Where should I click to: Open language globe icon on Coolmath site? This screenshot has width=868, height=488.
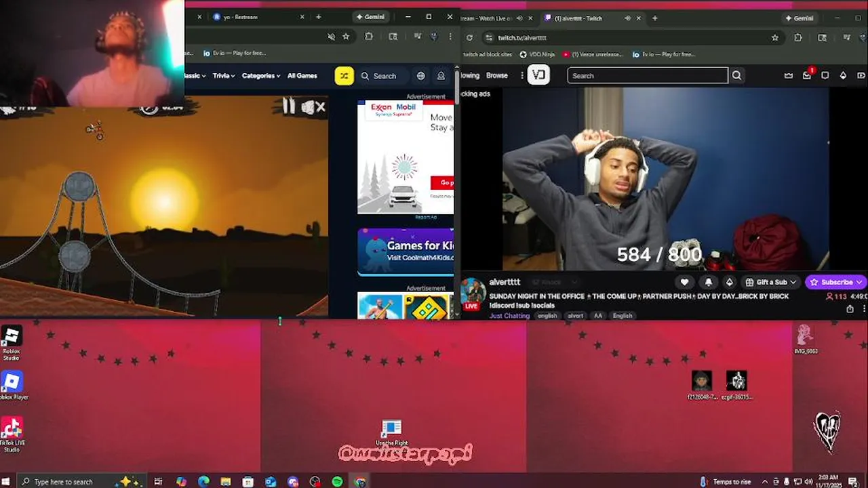tap(421, 76)
